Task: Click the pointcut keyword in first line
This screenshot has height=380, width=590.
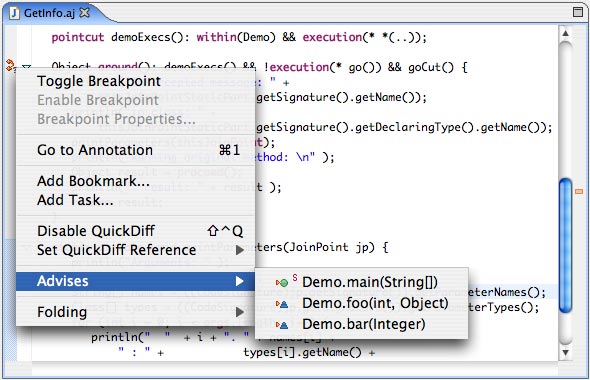Action: point(78,37)
